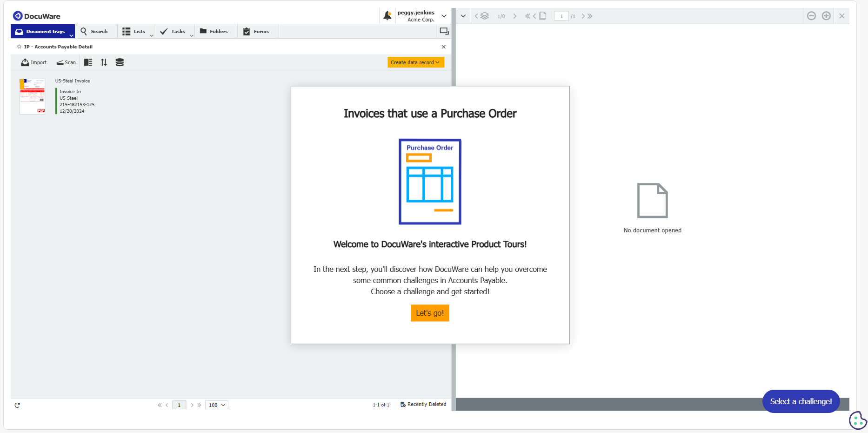Click the database stack icon

120,62
